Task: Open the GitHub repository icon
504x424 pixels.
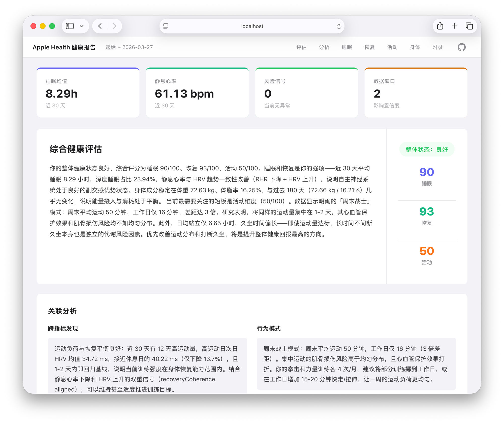Action: tap(461, 47)
